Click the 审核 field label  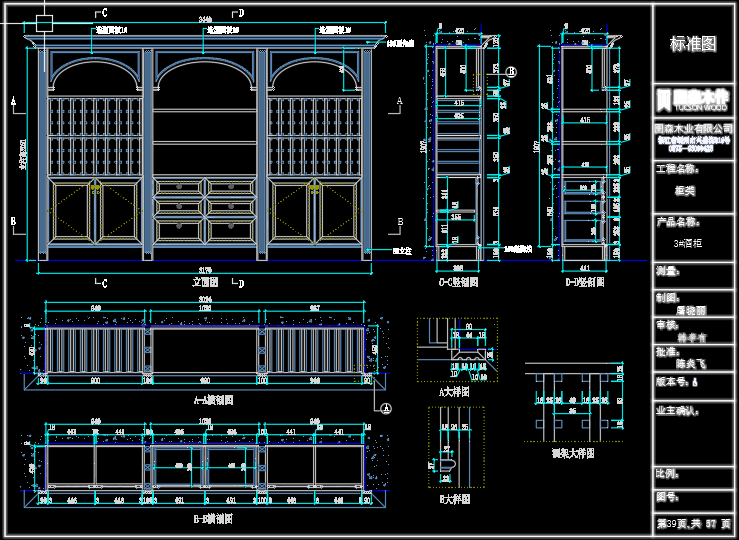668,325
